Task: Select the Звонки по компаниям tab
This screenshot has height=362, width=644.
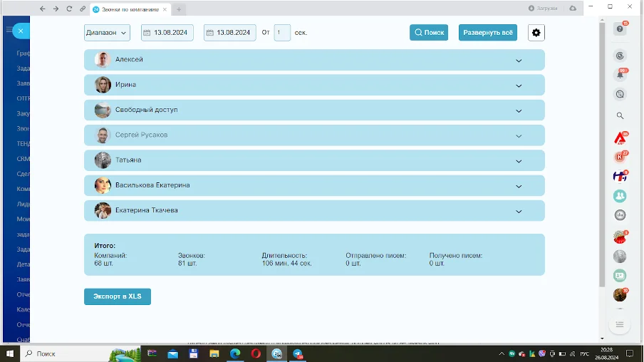Action: tap(130, 9)
